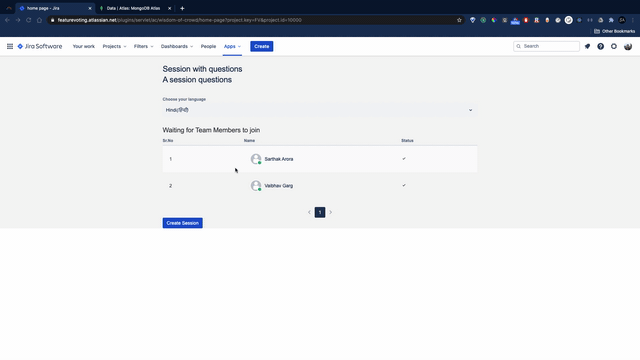Click the white circle checkmark extension icon
Viewport: 640px width, 360px height.
pyautogui.click(x=569, y=20)
